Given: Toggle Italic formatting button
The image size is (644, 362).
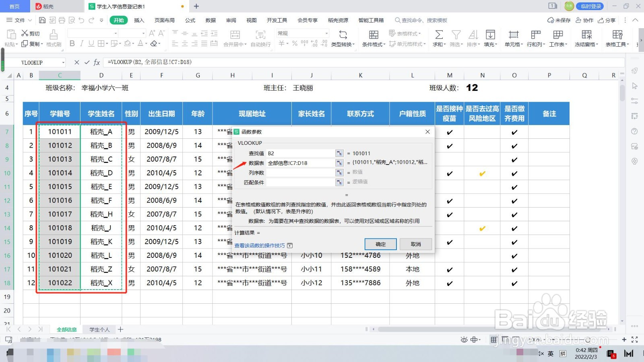Looking at the screenshot, I should coord(82,43).
